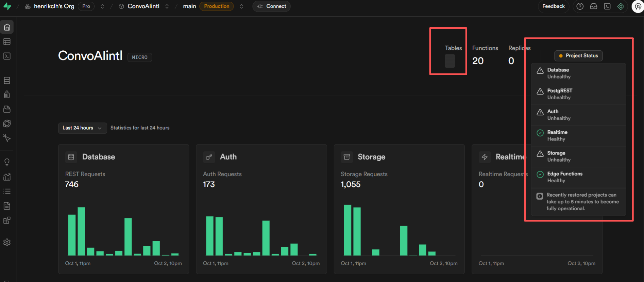644x282 pixels.
Task: Open the Edge Functions sidebar icon
Action: point(7,123)
